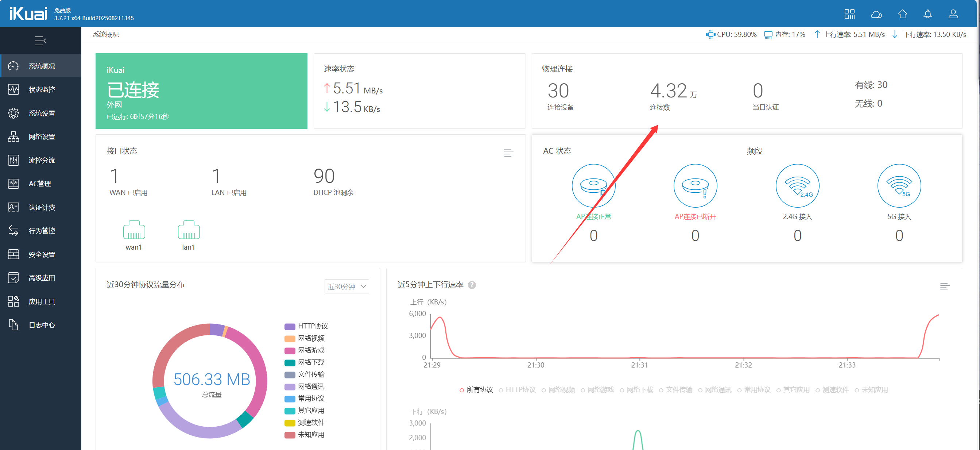Click the AP连接已断开 status icon
980x450 pixels.
tap(695, 186)
